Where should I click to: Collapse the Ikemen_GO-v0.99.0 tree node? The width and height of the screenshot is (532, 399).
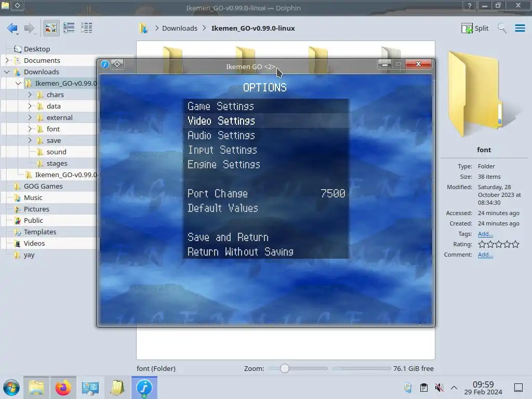coord(18,83)
